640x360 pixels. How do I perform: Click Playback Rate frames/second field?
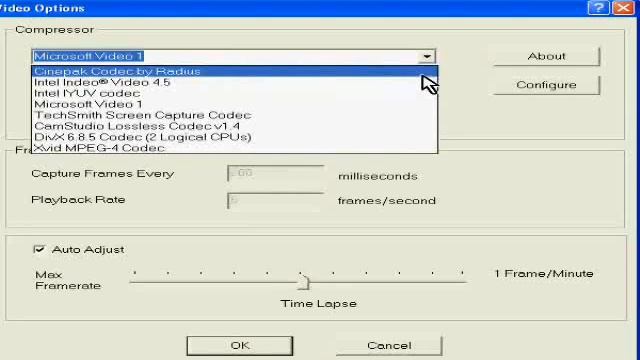[x=276, y=200]
